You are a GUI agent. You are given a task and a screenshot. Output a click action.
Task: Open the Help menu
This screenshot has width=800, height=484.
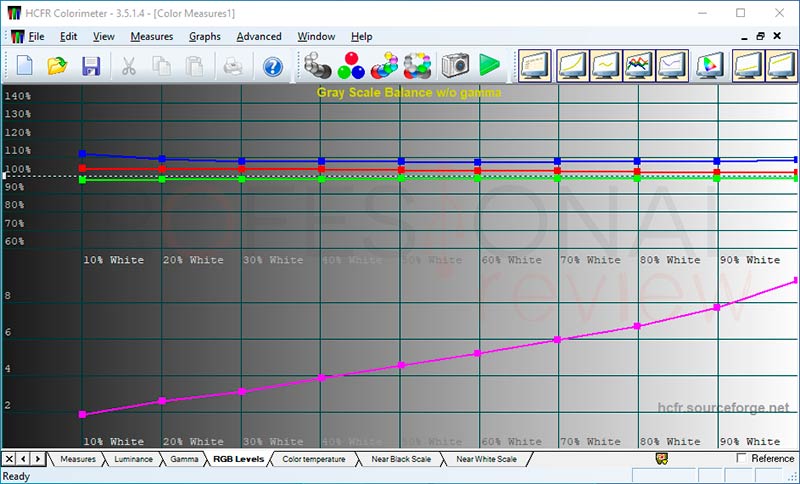click(x=361, y=37)
